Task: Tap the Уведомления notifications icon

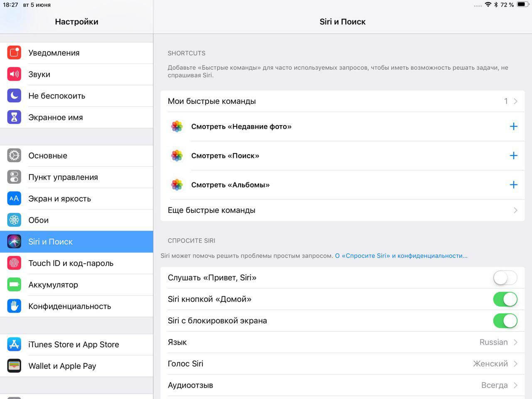Action: 14,53
